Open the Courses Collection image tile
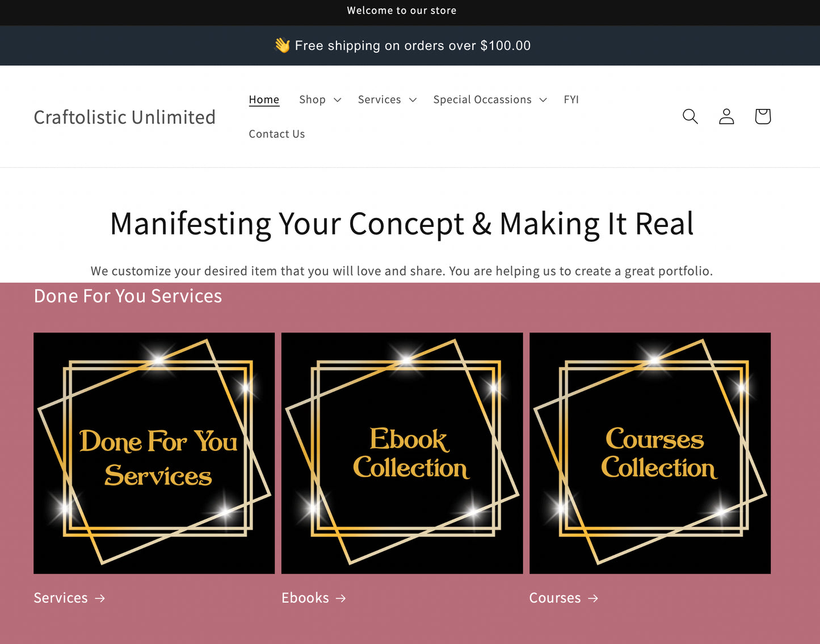The width and height of the screenshot is (820, 644). click(x=650, y=453)
